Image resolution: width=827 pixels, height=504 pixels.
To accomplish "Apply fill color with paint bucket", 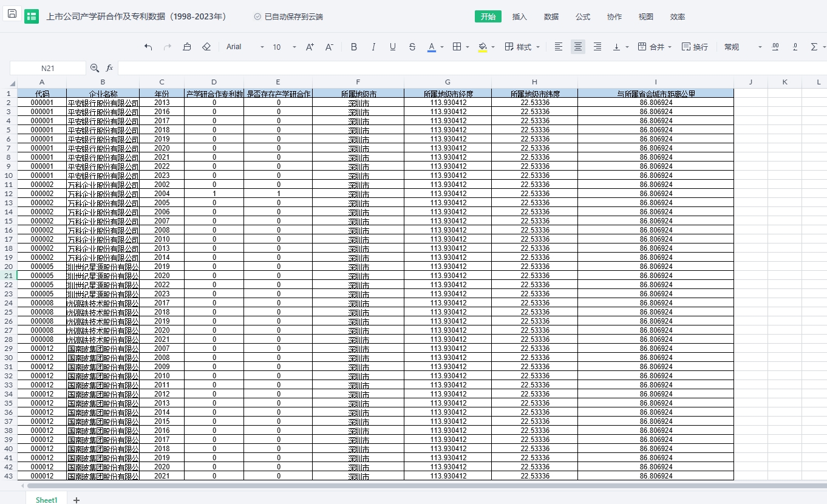I will tap(483, 46).
